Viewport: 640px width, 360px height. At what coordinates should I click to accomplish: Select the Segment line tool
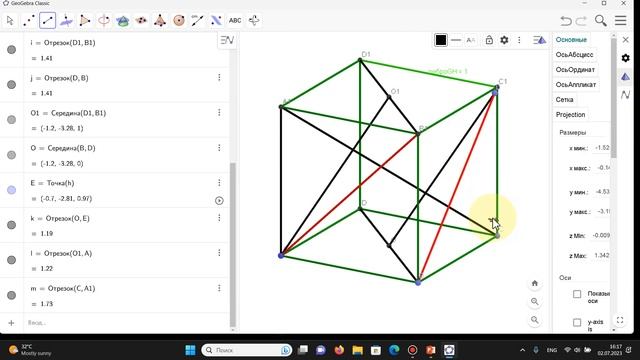coord(47,20)
